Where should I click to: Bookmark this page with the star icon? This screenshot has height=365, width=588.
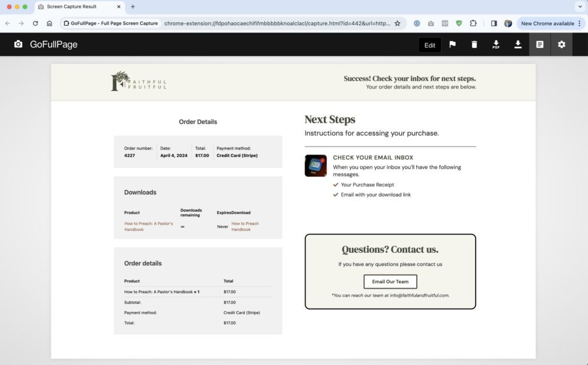point(397,23)
